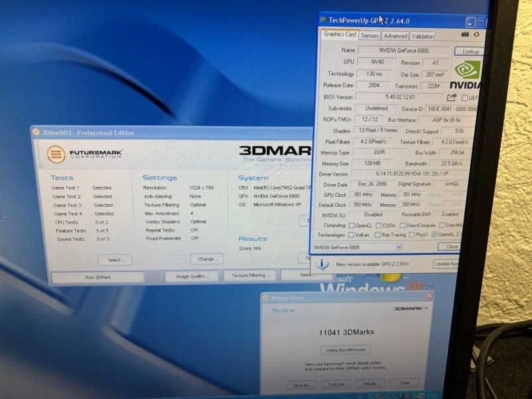
Task: Click the taskbar clock in the system tray
Action: pos(432,396)
